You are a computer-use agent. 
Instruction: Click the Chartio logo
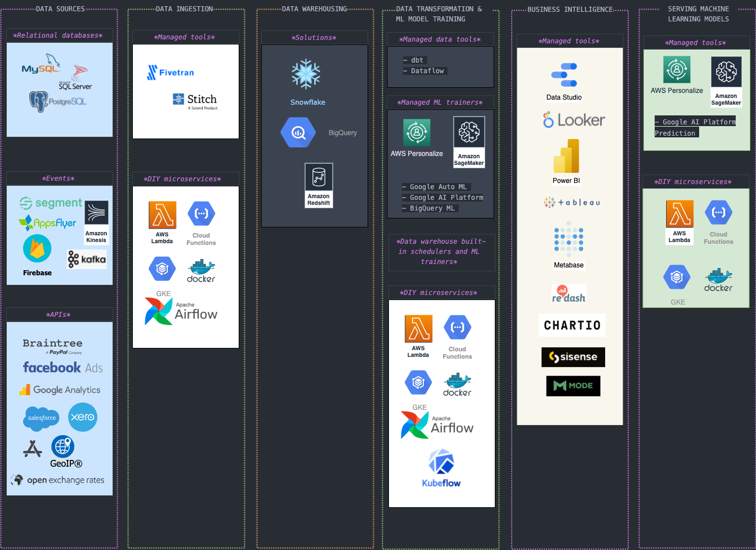[x=572, y=325]
